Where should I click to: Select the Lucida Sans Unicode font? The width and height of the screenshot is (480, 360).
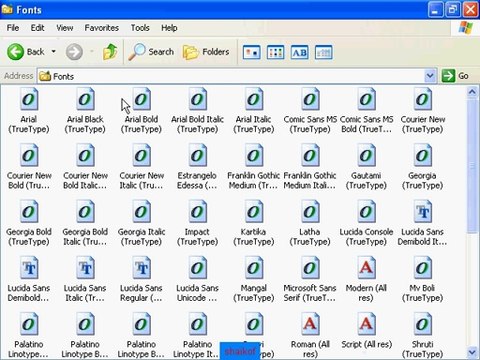198,268
